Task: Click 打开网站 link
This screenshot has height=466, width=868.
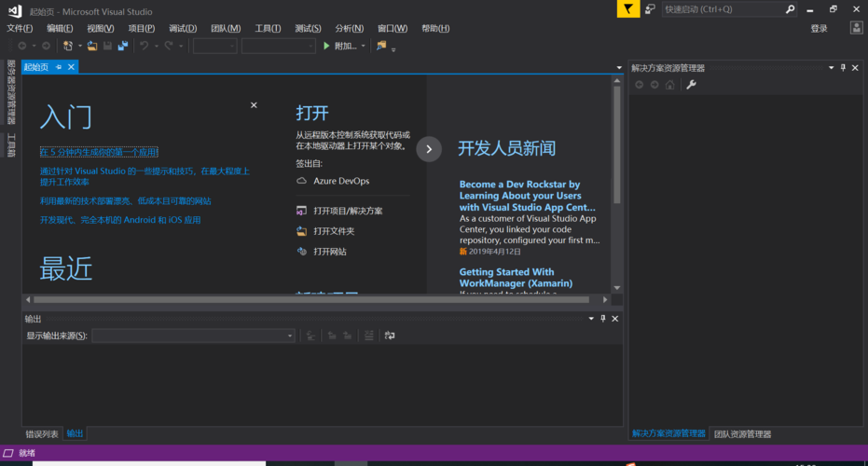Action: point(330,252)
